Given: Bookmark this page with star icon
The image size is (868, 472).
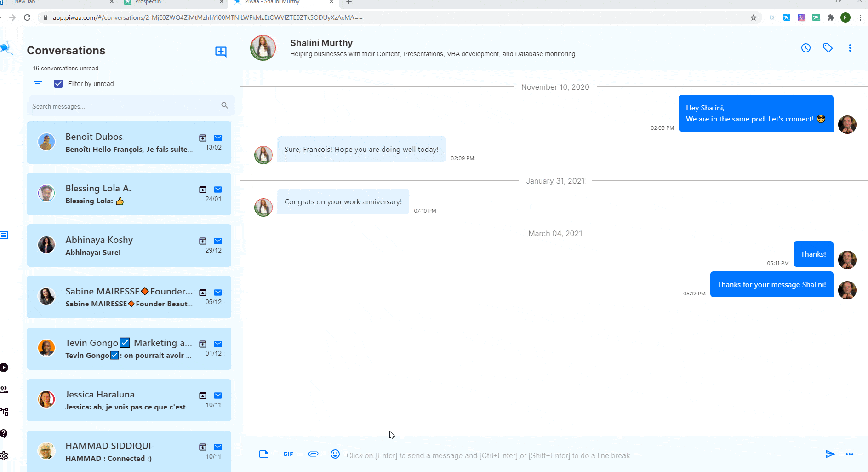Looking at the screenshot, I should (754, 17).
